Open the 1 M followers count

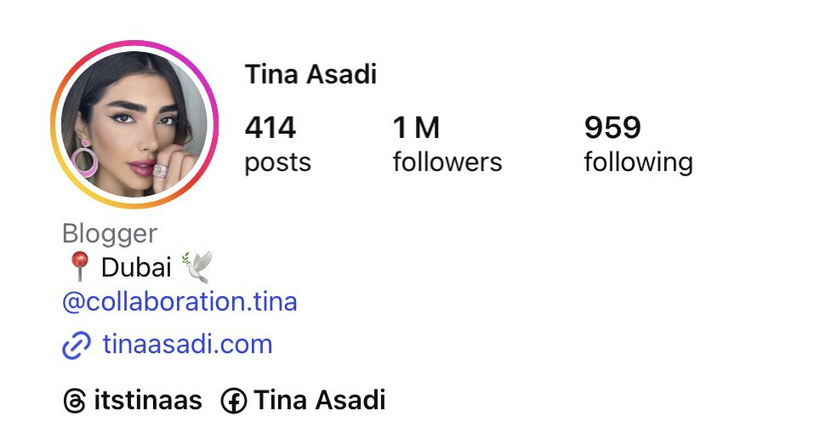[x=416, y=128]
